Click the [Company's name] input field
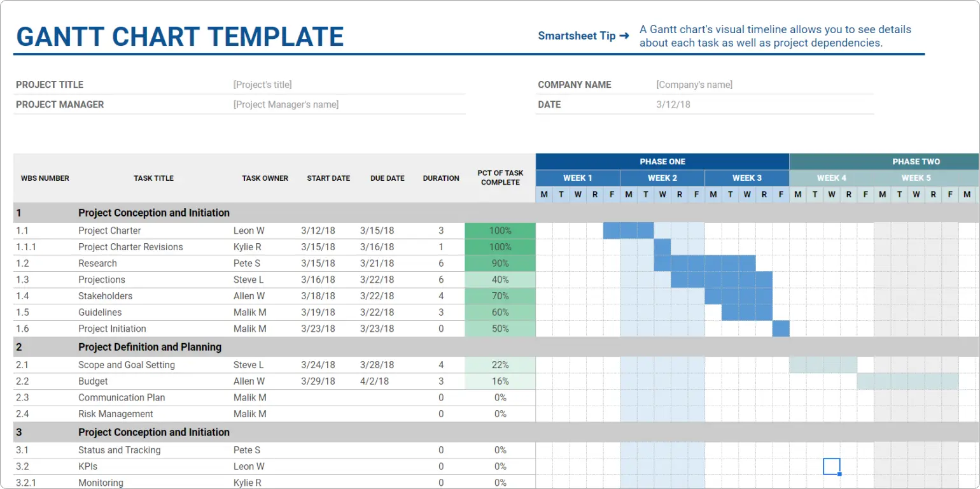This screenshot has width=980, height=489. click(694, 84)
